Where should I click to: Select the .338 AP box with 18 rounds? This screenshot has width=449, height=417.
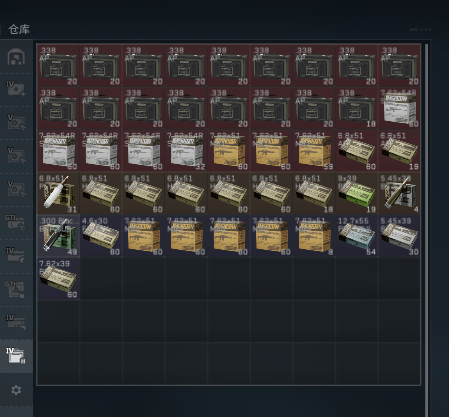[x=357, y=108]
